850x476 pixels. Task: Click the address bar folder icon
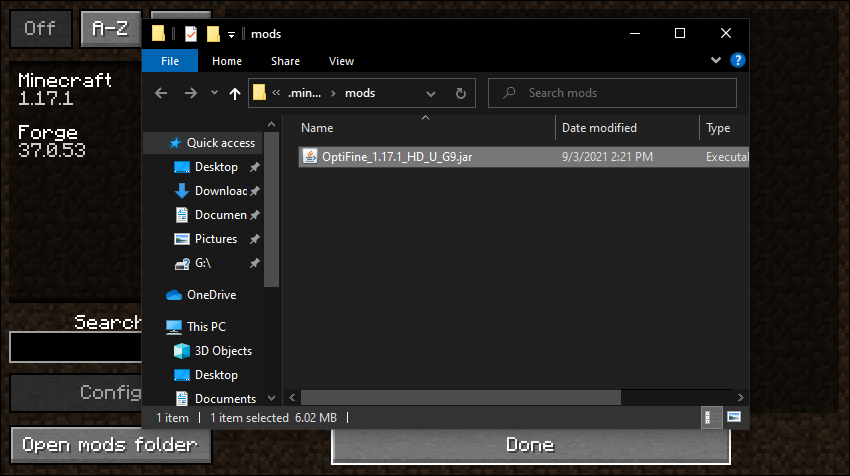(x=260, y=93)
